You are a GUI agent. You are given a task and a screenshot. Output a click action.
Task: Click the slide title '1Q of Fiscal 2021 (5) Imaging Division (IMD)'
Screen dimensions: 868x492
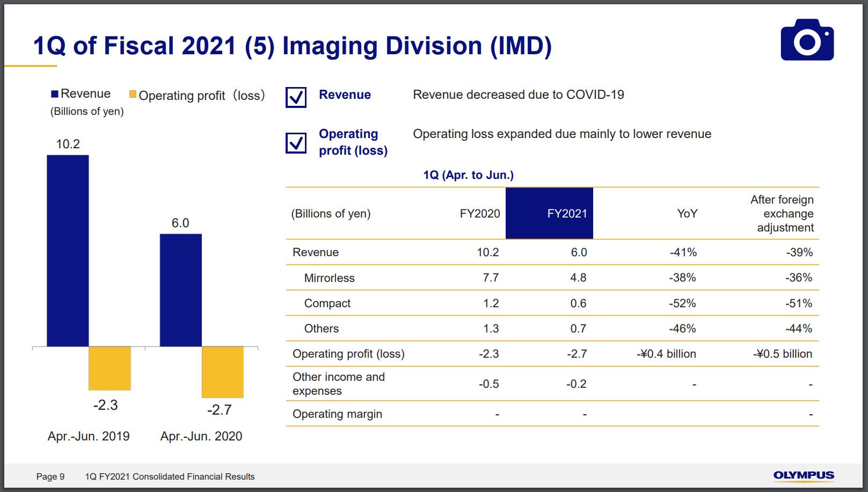(x=293, y=46)
